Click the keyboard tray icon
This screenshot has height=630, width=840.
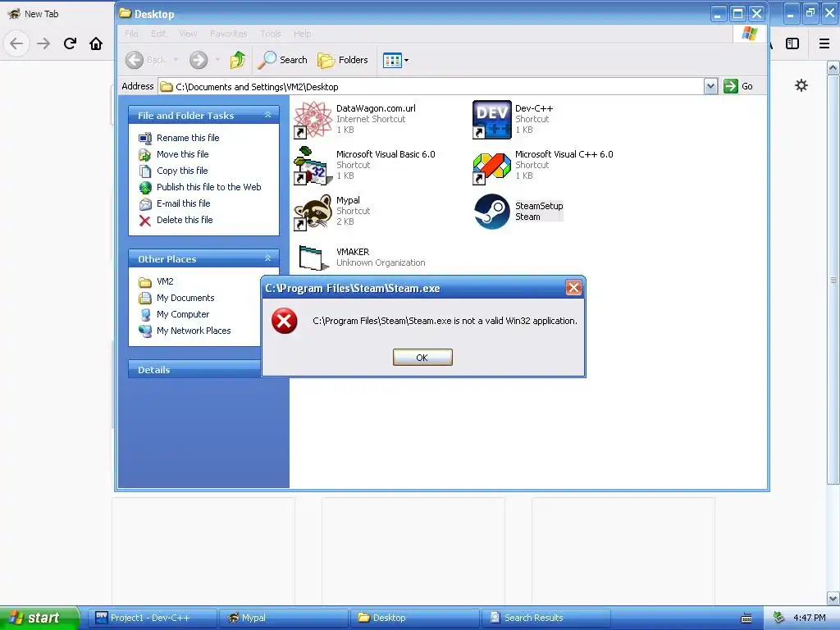tap(746, 619)
